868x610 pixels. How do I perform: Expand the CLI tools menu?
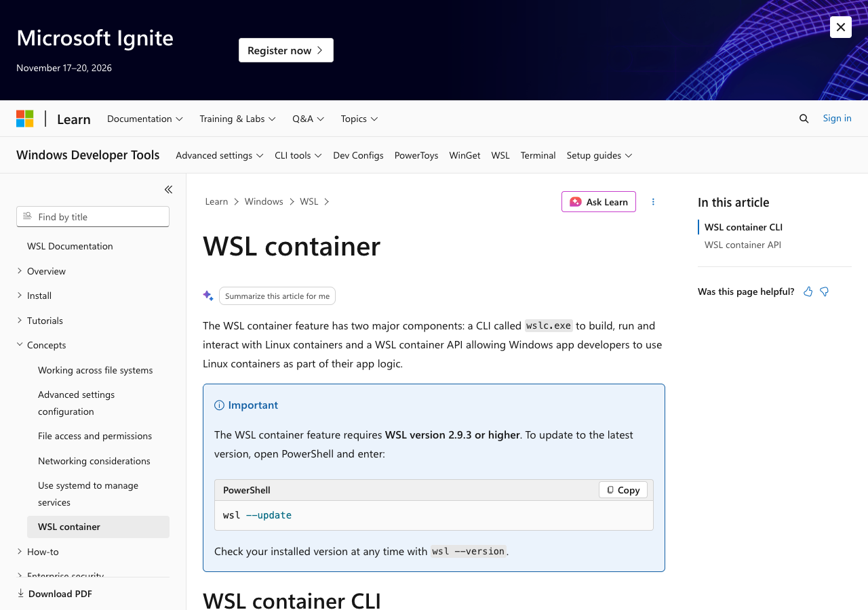[298, 155]
